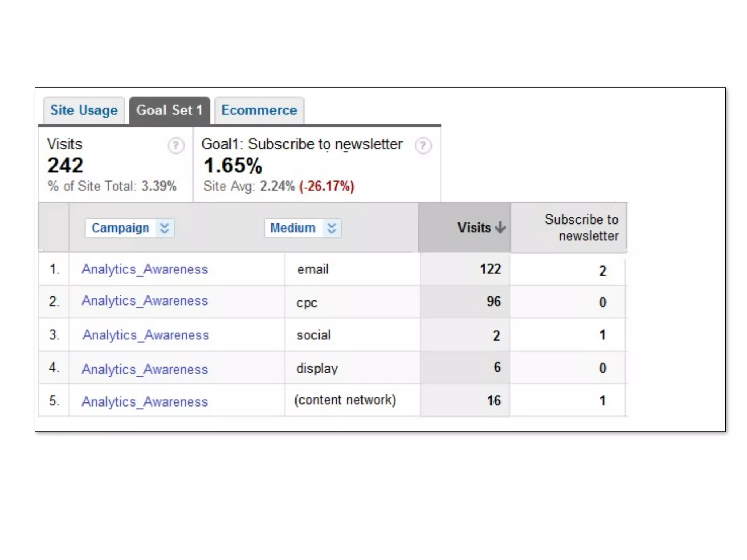Open the Campaign dimension dropdown
This screenshot has height=560, width=747.
pos(120,228)
